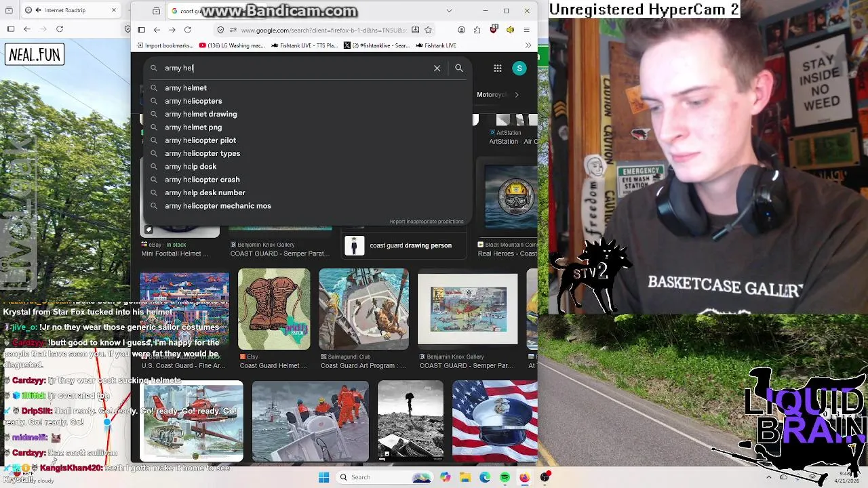This screenshot has width=868, height=488.
Task: List all tabs with the dropdown arrow
Action: pos(449,11)
